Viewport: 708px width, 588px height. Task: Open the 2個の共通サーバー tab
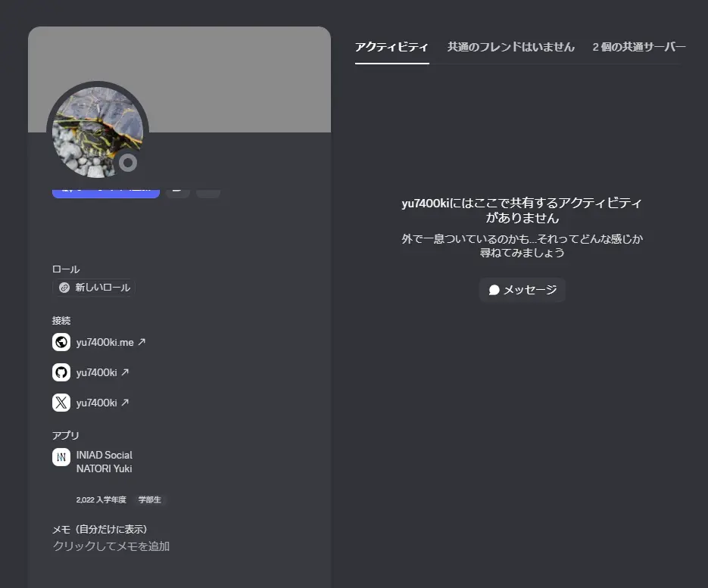[x=637, y=47]
